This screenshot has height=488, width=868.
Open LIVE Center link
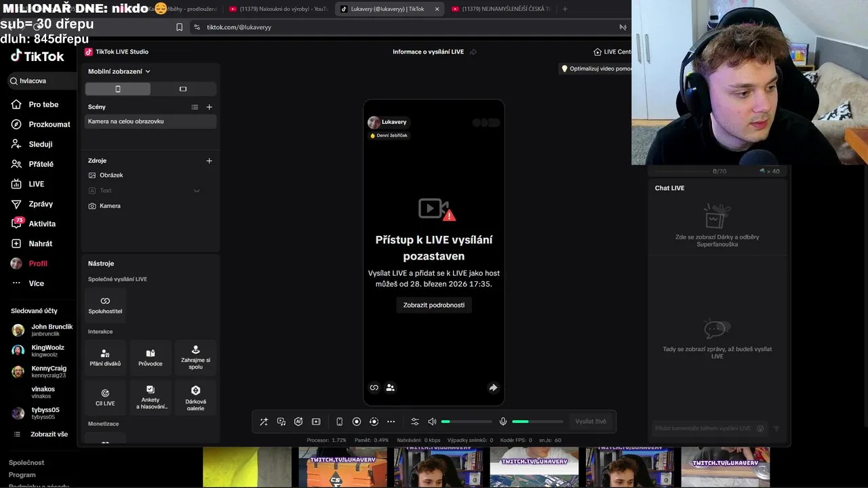click(x=612, y=52)
